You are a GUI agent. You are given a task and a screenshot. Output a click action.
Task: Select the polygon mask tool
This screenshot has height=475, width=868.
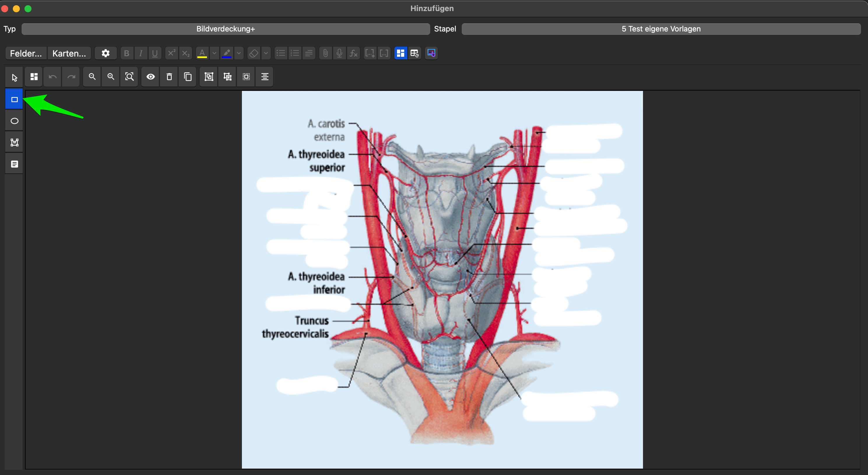(x=14, y=142)
